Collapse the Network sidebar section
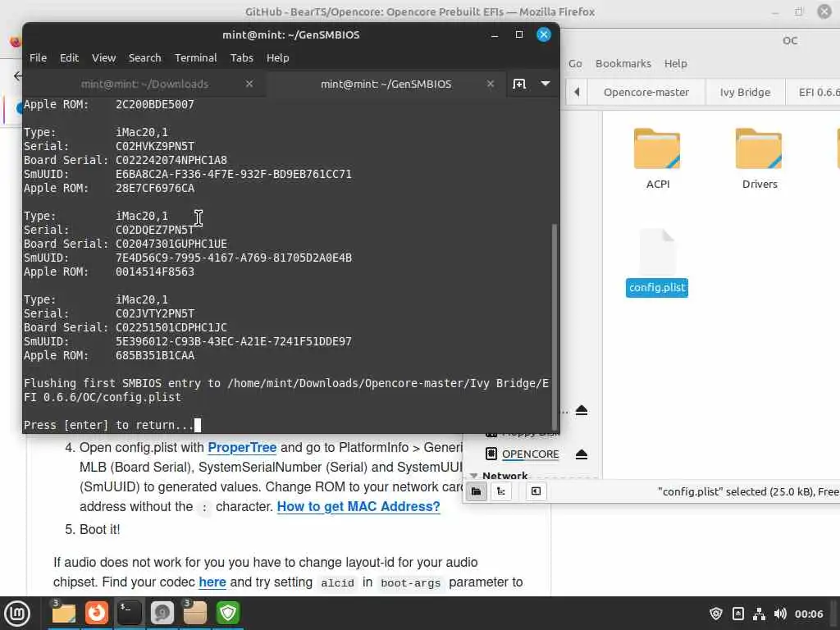The image size is (840, 630). pos(473,475)
